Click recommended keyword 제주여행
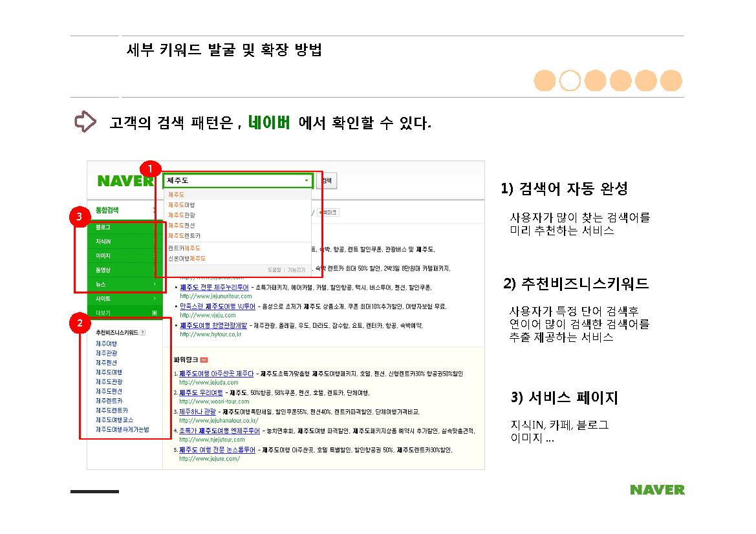The height and width of the screenshot is (534, 756). 106,344
